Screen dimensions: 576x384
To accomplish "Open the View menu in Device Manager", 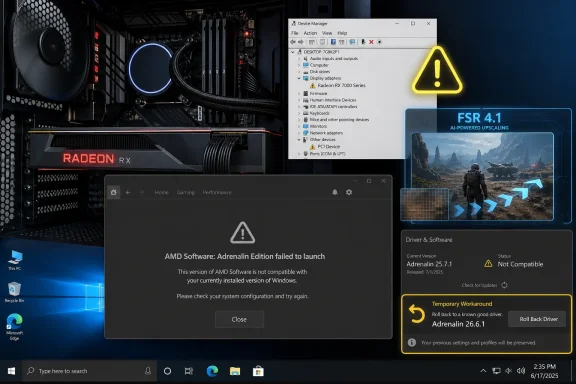I will pos(327,33).
